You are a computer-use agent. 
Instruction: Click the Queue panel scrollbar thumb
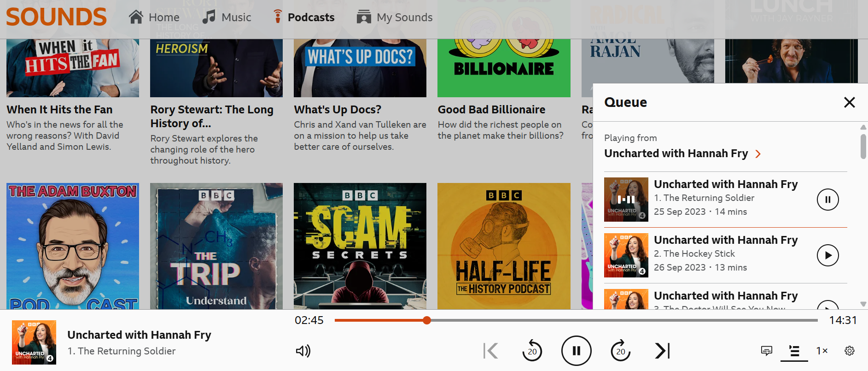click(x=863, y=147)
